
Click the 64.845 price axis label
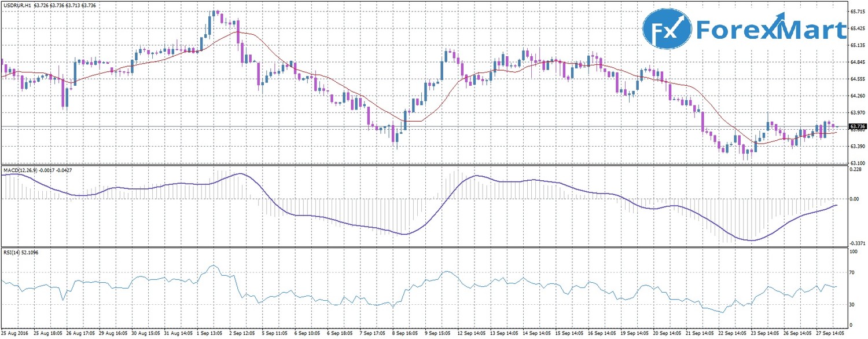pyautogui.click(x=857, y=62)
